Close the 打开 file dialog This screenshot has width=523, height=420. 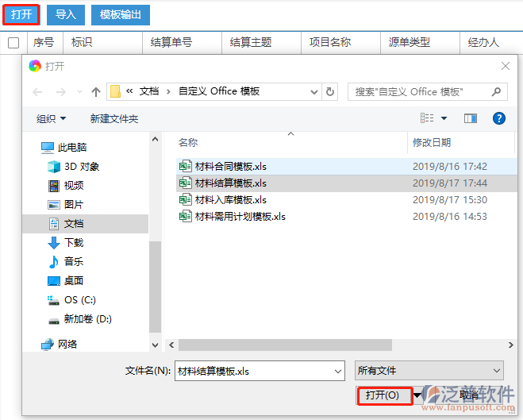[506, 66]
